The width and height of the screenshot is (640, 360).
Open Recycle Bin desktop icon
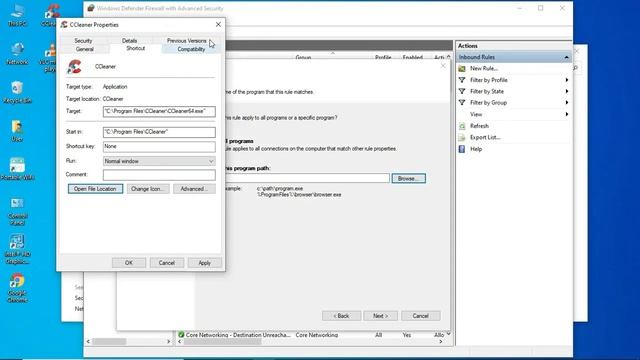(17, 92)
